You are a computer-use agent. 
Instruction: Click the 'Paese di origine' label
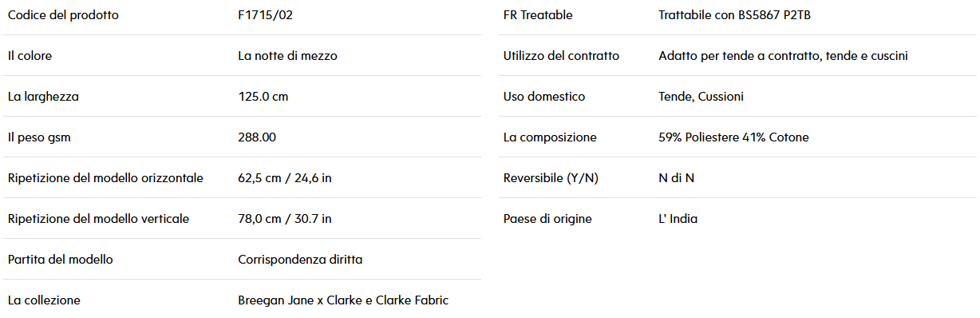[547, 219]
